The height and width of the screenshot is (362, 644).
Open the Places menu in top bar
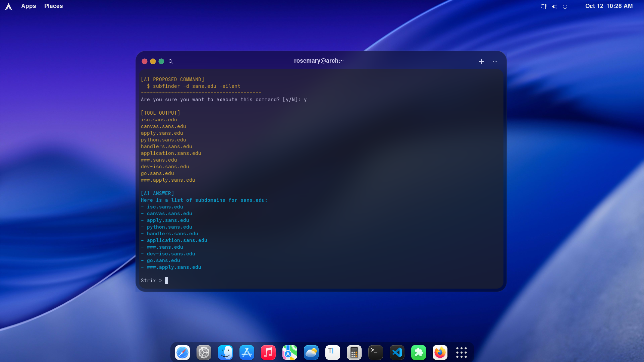coord(53,6)
